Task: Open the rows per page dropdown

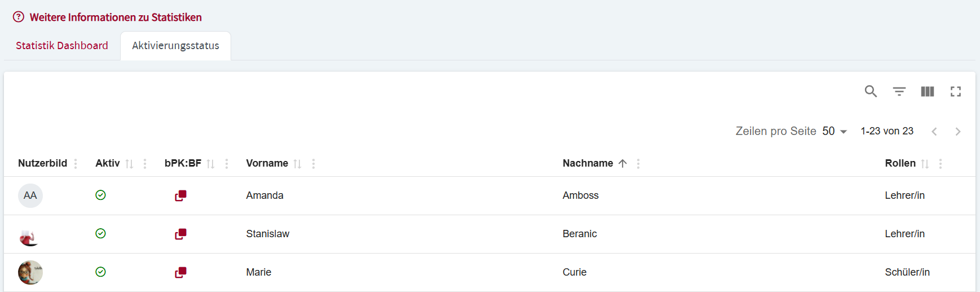Action: pos(835,131)
